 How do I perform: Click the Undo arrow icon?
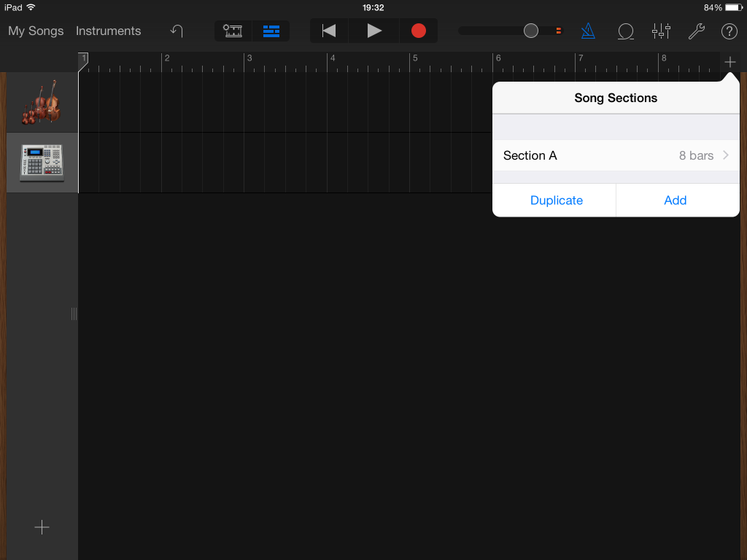[175, 31]
